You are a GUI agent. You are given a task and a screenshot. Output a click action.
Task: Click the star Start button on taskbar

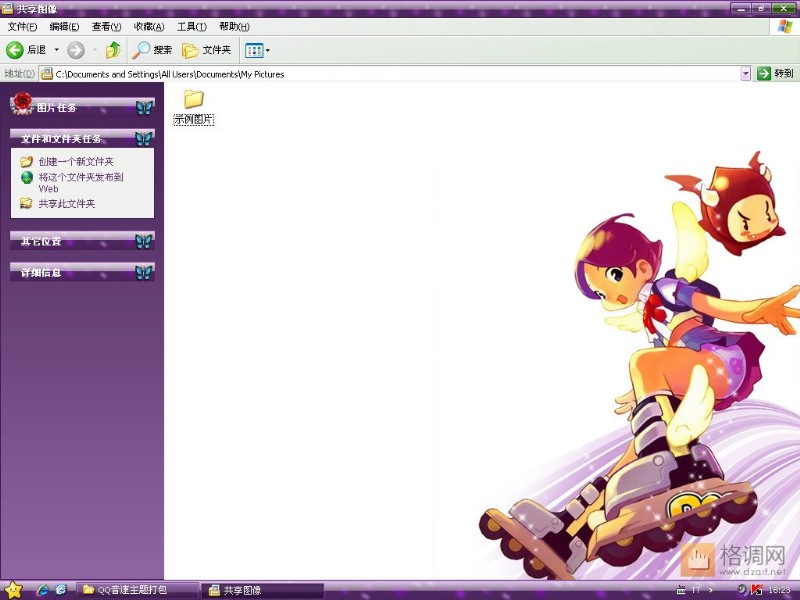pyautogui.click(x=13, y=590)
